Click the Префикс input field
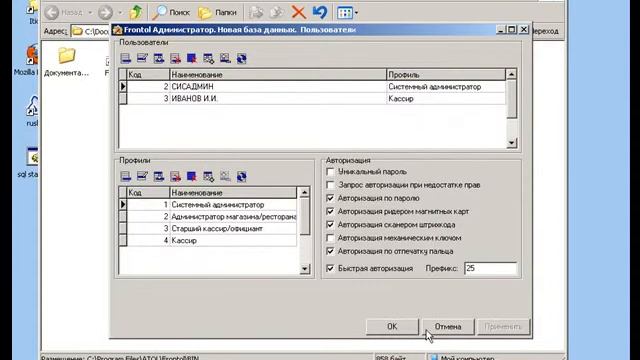The image size is (640, 360). click(x=490, y=269)
